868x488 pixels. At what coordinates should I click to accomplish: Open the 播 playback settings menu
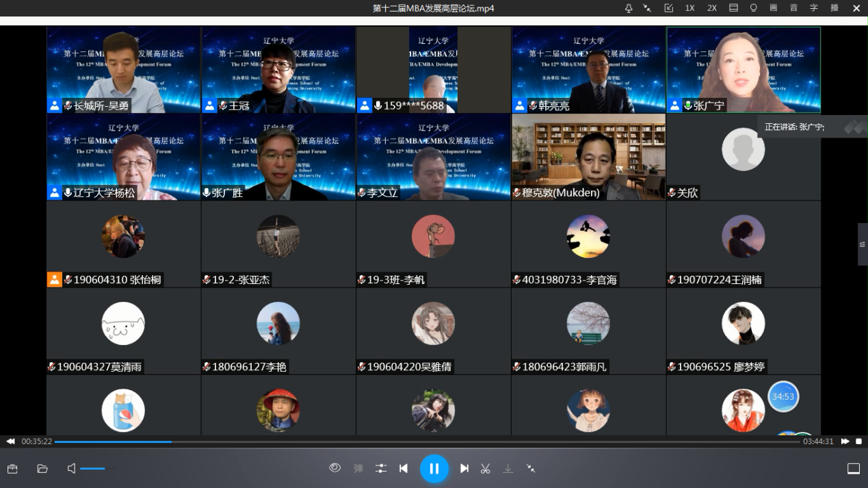click(x=834, y=8)
